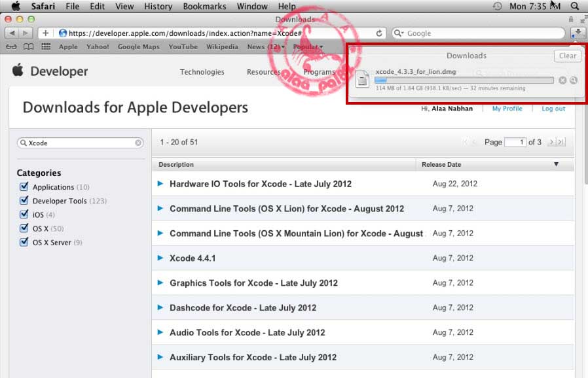Click the YouTube bookmark
The width and height of the screenshot is (588, 378).
[x=183, y=47]
